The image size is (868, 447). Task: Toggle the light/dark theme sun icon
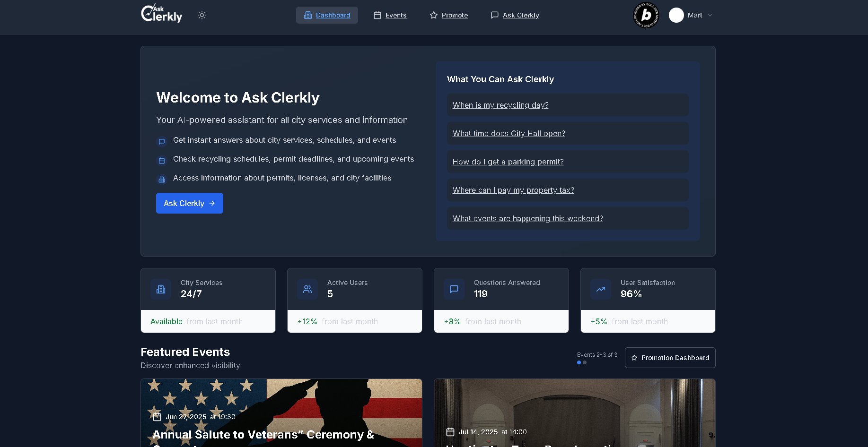click(202, 15)
